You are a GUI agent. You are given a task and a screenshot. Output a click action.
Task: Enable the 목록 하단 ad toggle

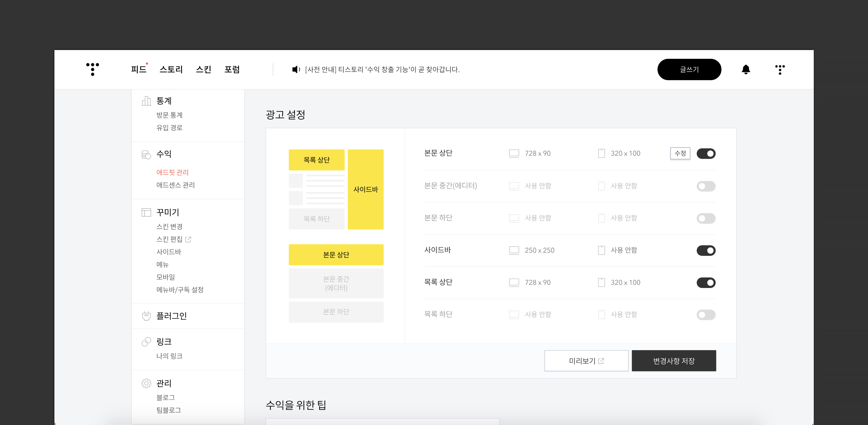(x=706, y=315)
